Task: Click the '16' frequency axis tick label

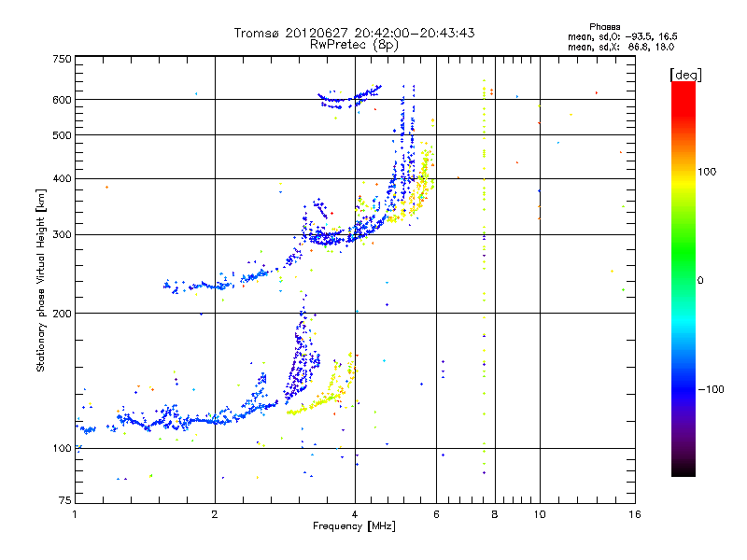Action: coord(635,514)
